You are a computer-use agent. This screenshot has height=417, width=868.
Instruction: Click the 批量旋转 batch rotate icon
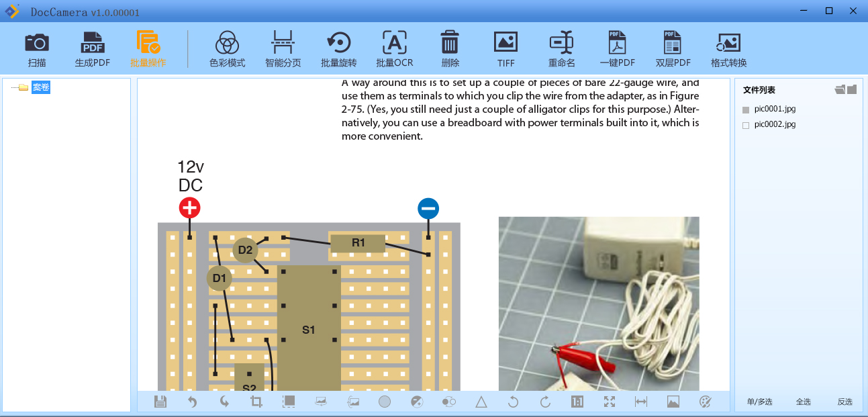click(338, 49)
